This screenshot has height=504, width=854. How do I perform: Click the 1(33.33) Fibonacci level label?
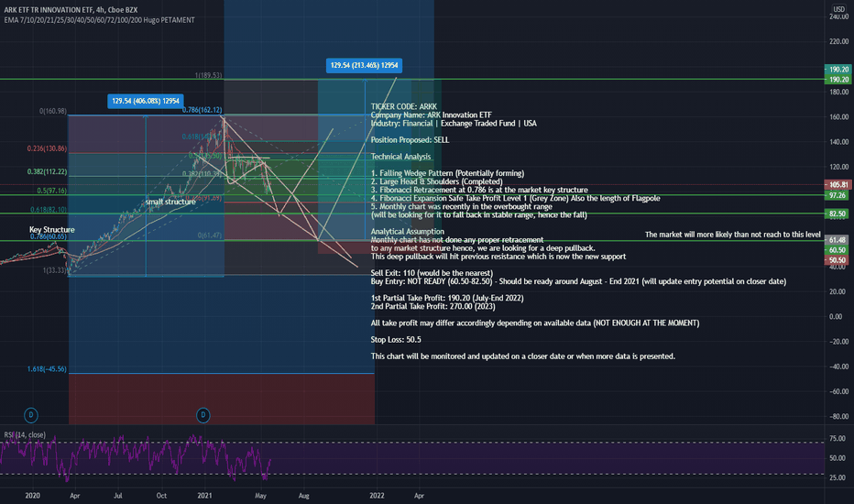55,270
